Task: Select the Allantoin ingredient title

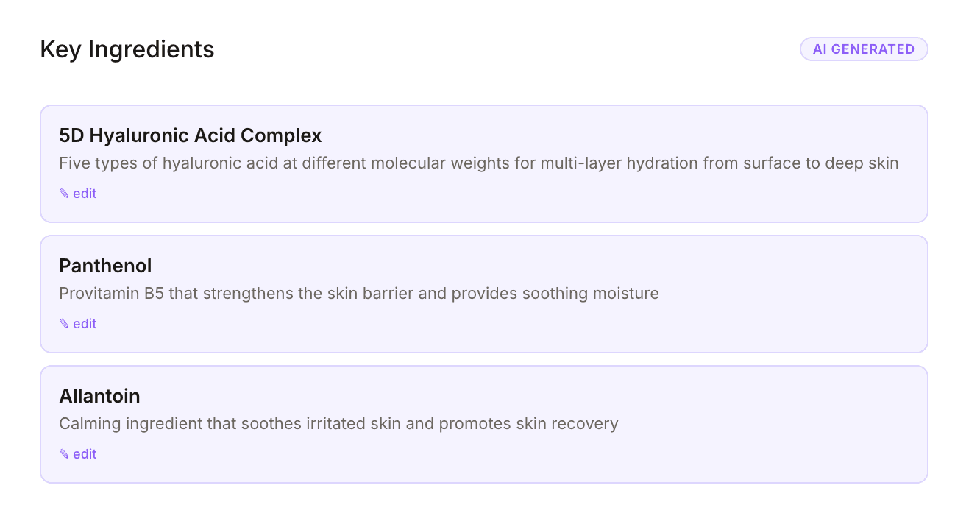Action: (x=99, y=396)
